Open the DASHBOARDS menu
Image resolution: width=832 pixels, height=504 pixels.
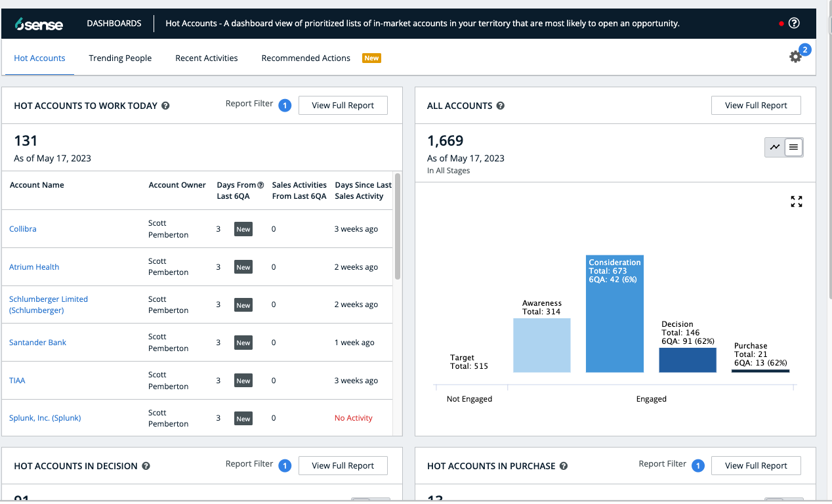tap(114, 23)
